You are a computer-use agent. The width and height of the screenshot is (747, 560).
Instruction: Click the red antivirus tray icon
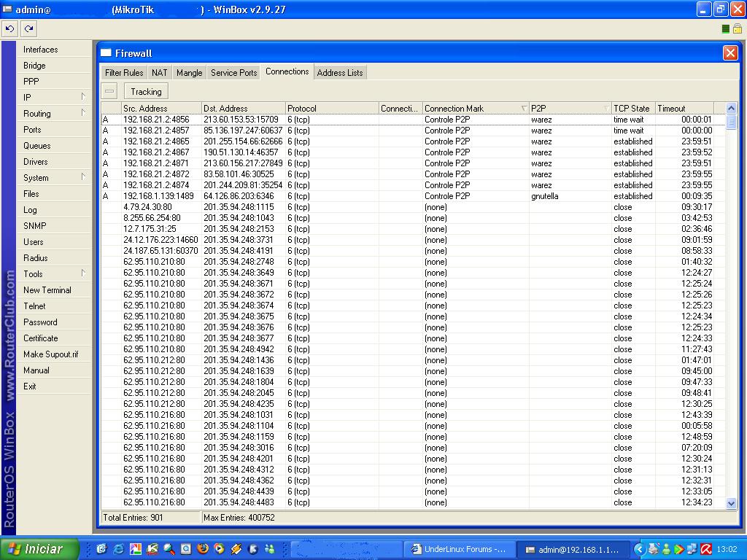[706, 550]
